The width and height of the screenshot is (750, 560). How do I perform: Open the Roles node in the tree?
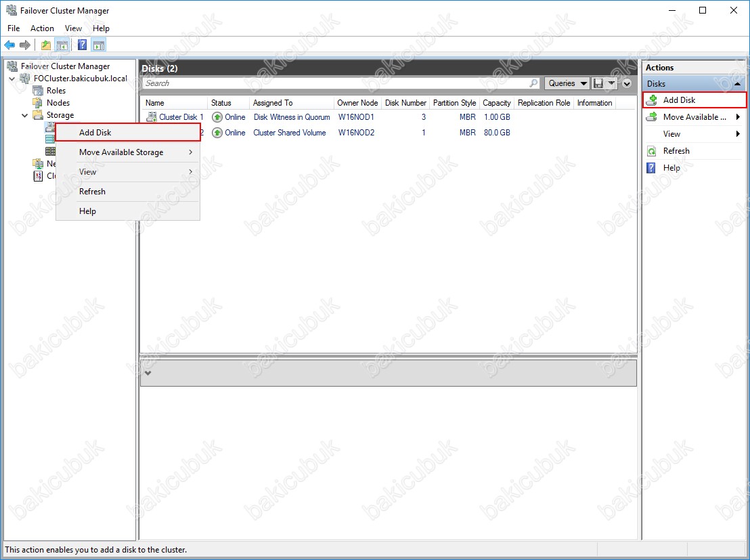click(56, 91)
